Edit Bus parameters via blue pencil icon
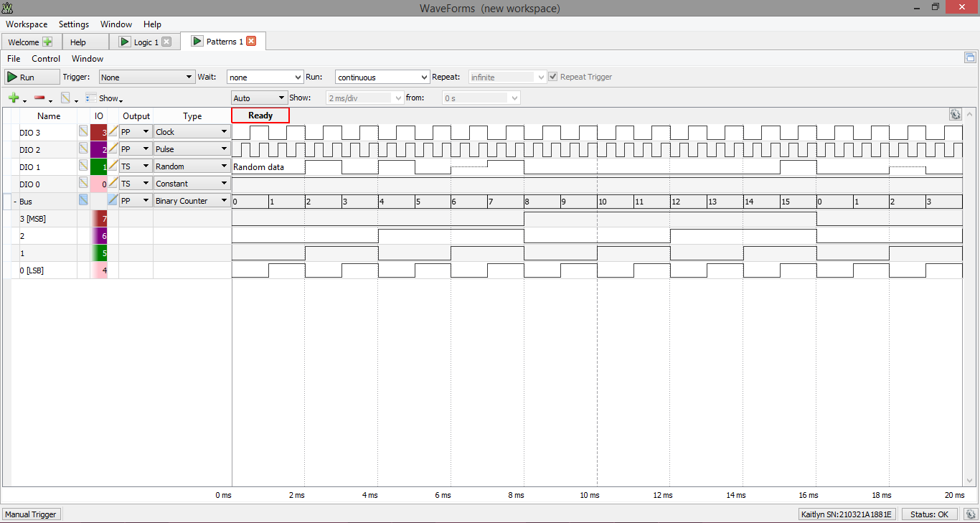Image resolution: width=980 pixels, height=523 pixels. pyautogui.click(x=113, y=200)
